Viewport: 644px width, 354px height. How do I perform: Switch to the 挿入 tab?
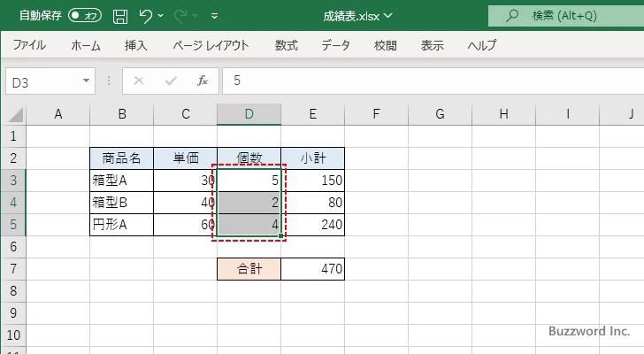pyautogui.click(x=136, y=45)
